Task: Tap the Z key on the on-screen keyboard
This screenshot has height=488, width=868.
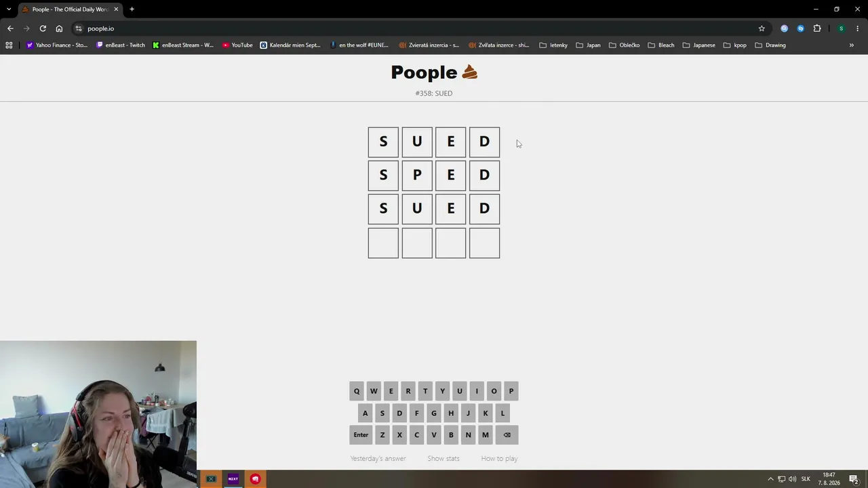Action: coord(382,435)
